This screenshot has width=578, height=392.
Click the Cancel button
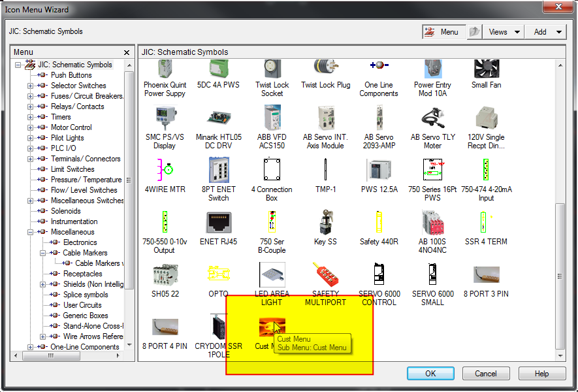click(x=486, y=374)
